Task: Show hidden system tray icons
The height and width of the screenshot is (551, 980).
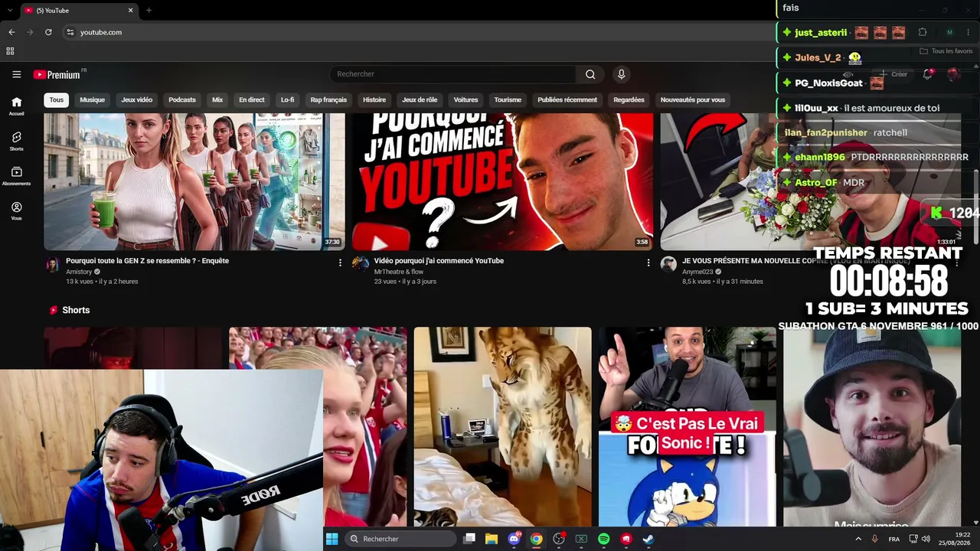Action: tap(857, 539)
